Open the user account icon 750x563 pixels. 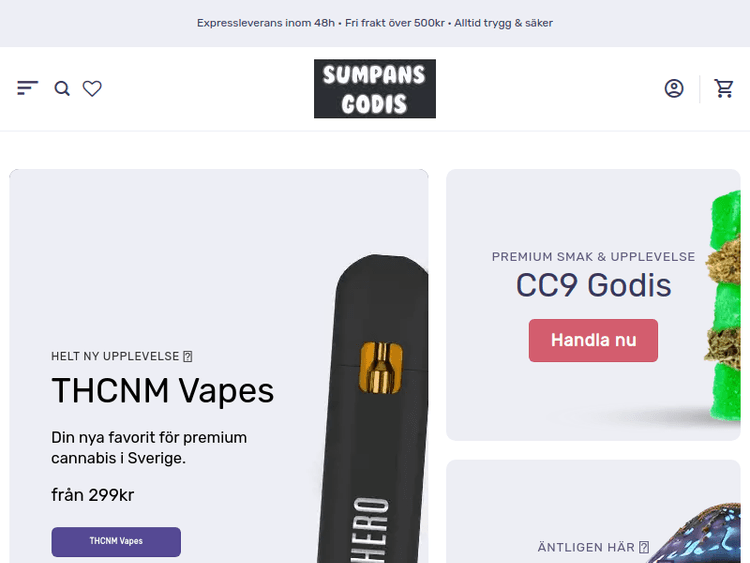pos(674,88)
